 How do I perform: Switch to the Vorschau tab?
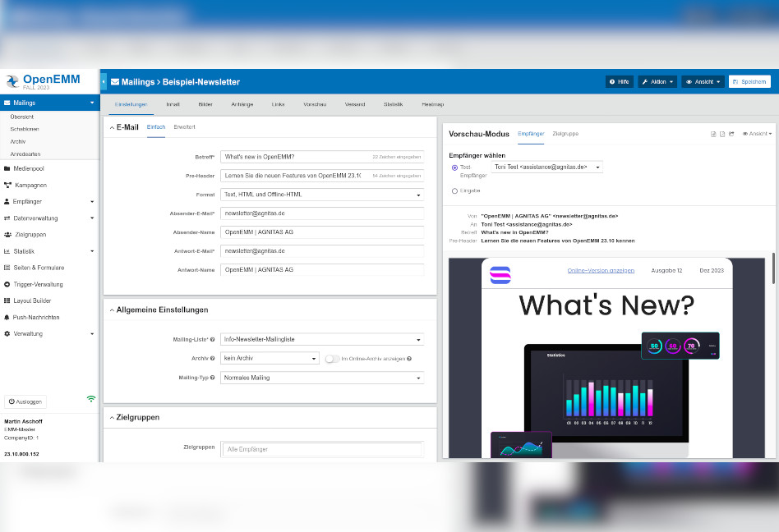(315, 104)
